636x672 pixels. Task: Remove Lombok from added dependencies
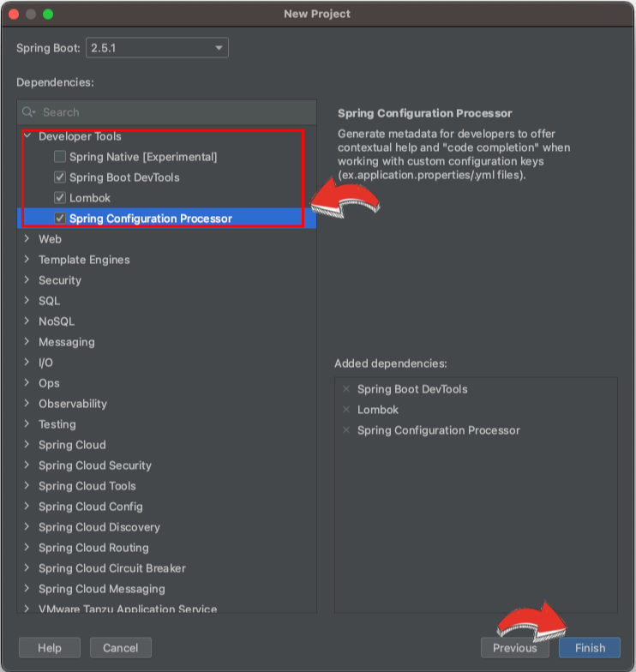click(x=346, y=410)
